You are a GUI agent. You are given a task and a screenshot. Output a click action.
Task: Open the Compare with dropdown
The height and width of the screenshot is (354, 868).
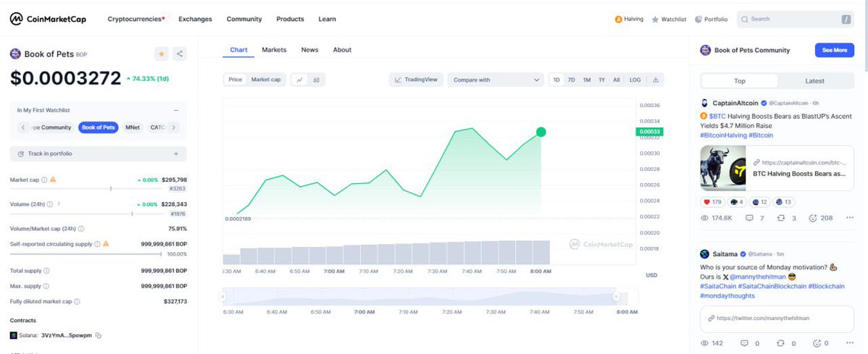(496, 80)
